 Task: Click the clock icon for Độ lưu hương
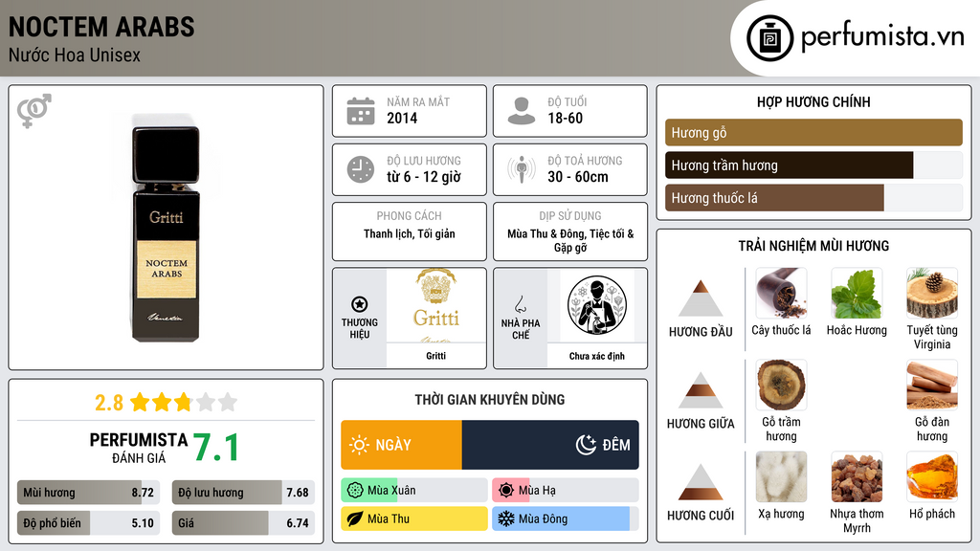pyautogui.click(x=361, y=169)
